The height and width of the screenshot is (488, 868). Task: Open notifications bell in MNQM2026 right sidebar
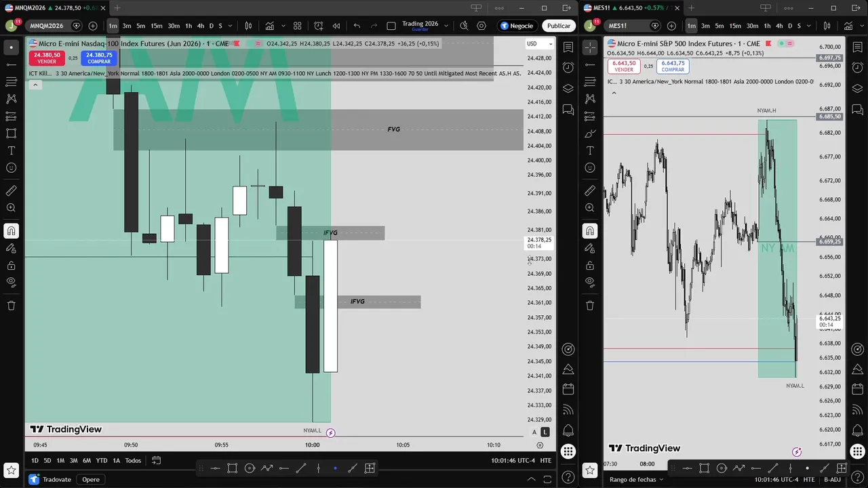(568, 430)
